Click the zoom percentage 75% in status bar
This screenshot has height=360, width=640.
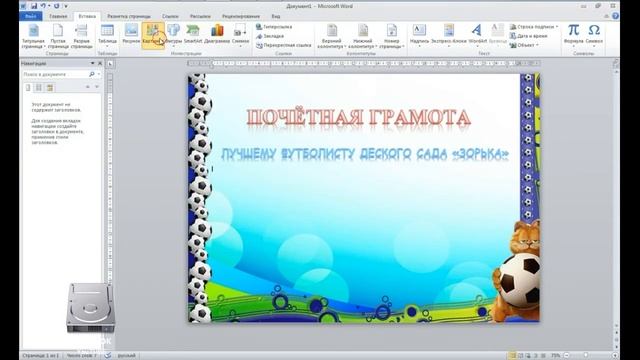[556, 356]
